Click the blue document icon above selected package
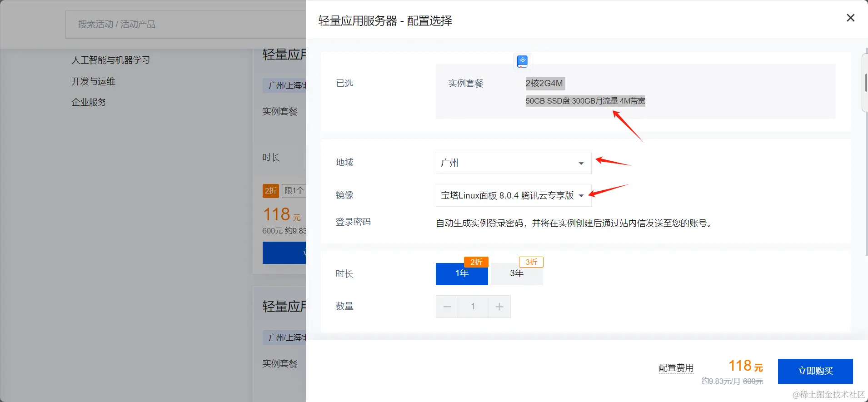The image size is (868, 402). point(523,61)
